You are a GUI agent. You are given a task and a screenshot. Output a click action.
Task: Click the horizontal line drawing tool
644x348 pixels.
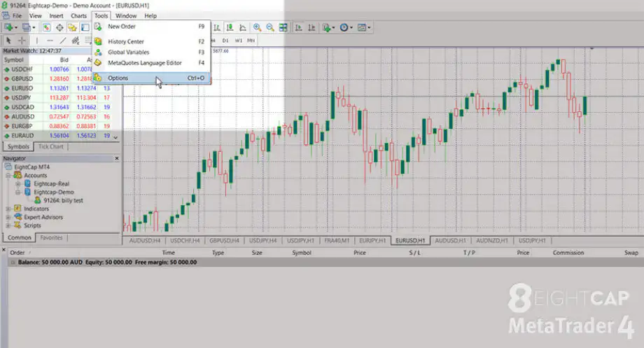pos(49,40)
